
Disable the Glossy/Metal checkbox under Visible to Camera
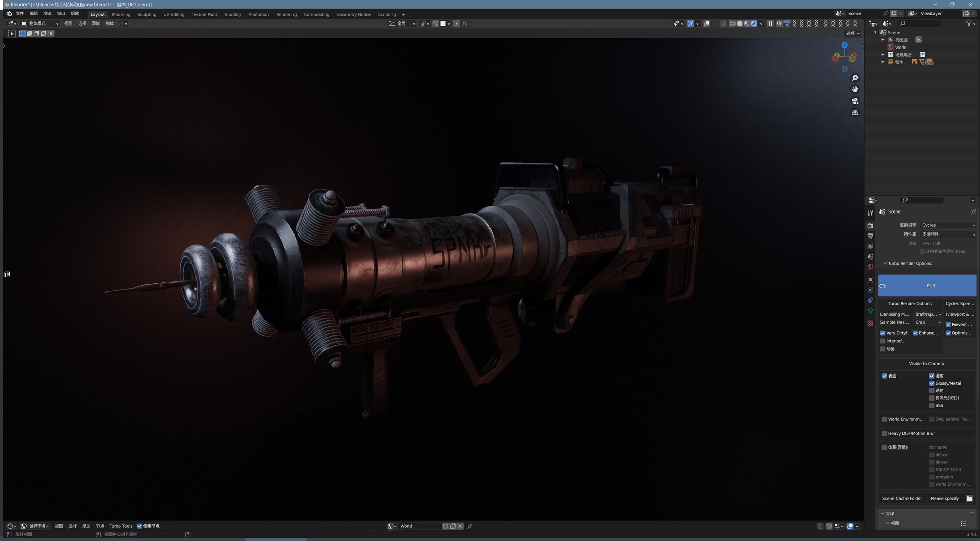932,383
